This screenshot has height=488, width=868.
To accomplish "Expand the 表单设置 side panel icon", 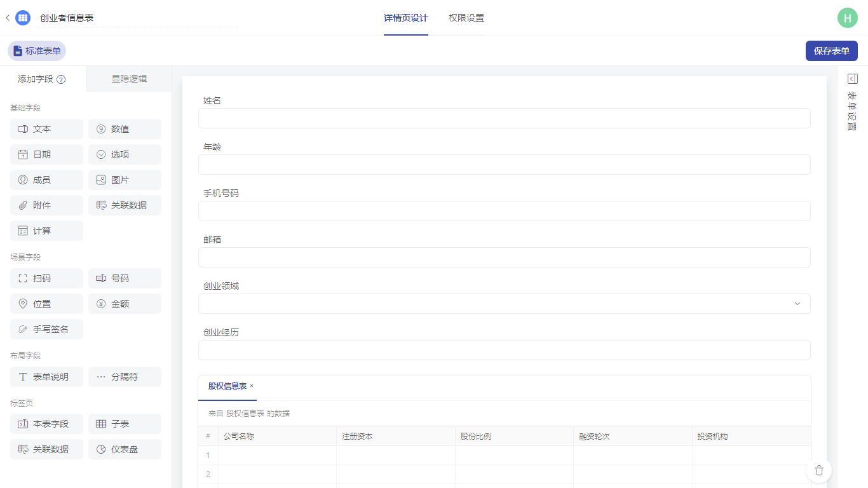I will [x=853, y=79].
